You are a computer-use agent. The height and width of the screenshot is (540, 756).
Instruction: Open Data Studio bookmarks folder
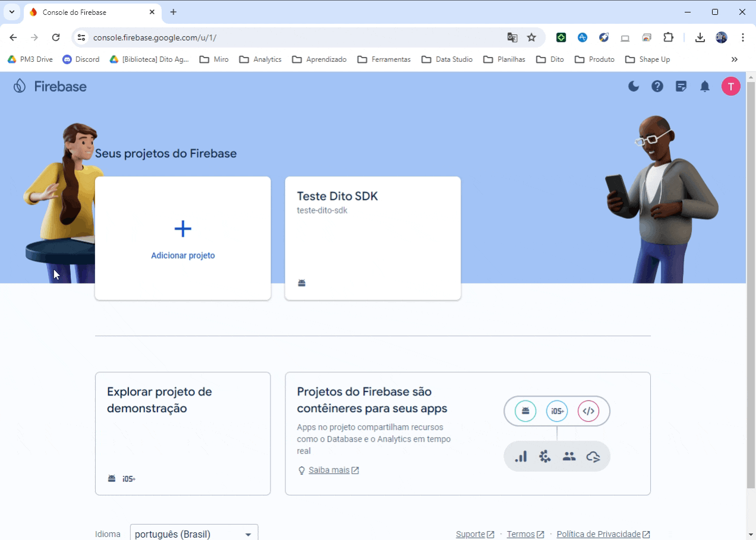tap(447, 59)
